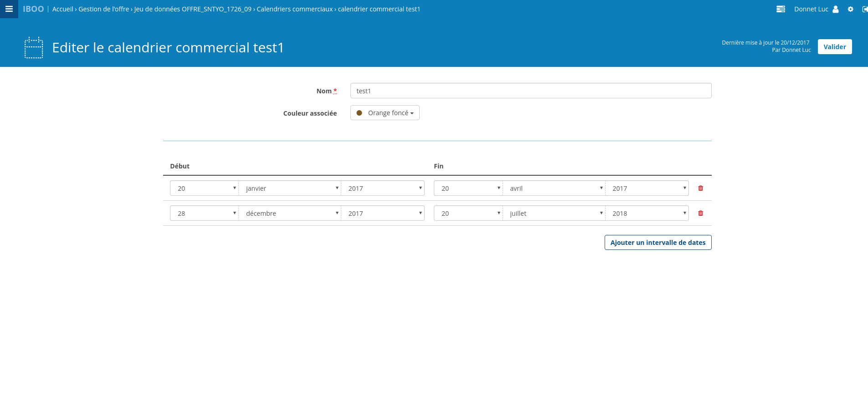Open the décembre start month dropdown
Screen dimensions: 868x407
point(290,214)
